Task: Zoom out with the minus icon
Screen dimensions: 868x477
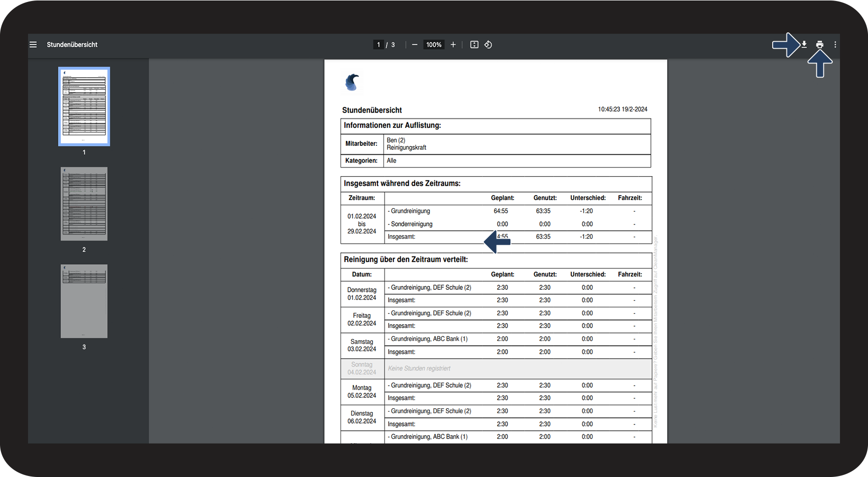Action: tap(415, 45)
